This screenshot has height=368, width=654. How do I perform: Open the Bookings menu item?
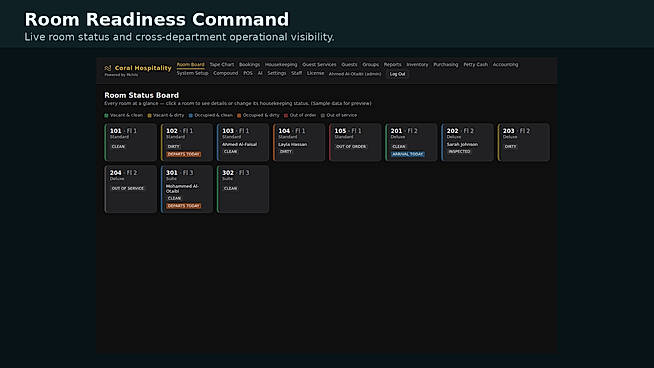click(249, 65)
